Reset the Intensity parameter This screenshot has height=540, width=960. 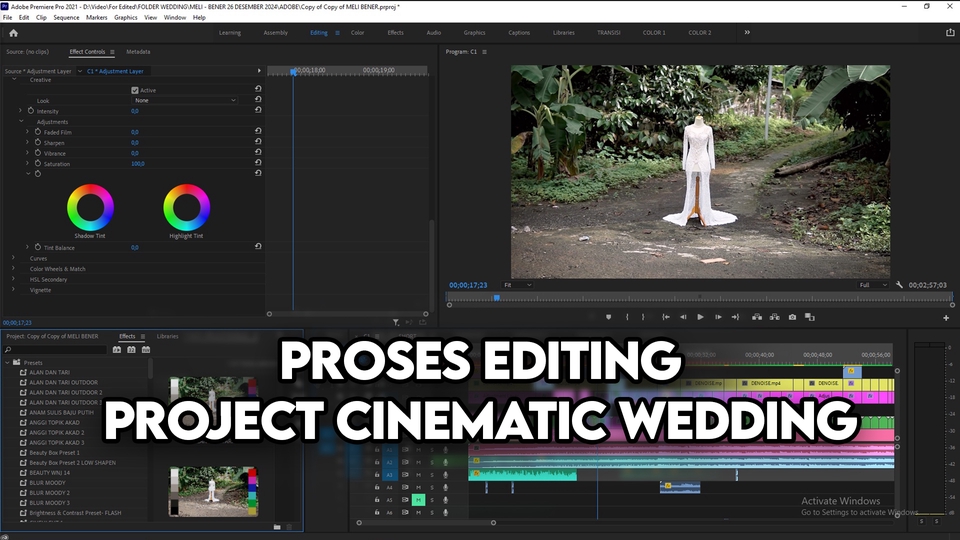point(258,110)
